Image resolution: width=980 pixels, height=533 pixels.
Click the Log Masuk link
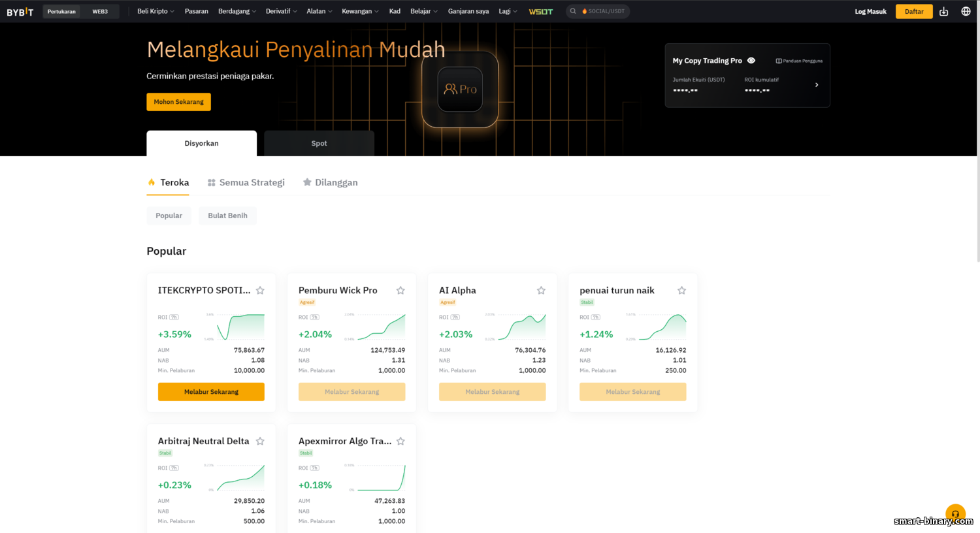pos(870,12)
